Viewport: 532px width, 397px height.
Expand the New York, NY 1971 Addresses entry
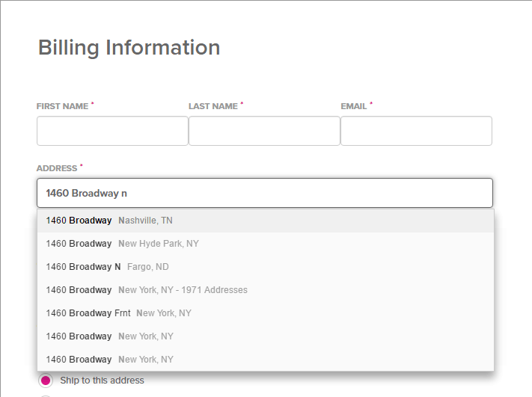click(266, 290)
